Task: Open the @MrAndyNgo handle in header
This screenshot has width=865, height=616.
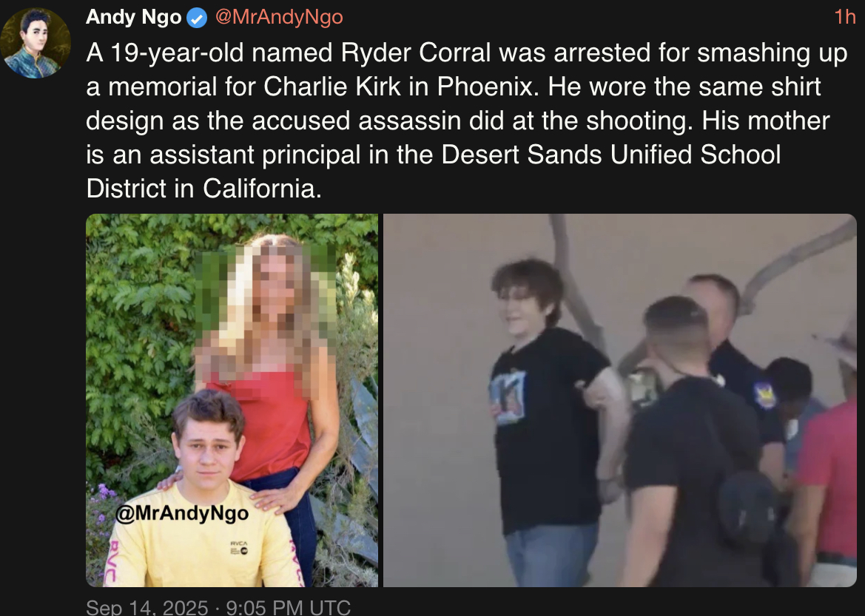Action: point(279,17)
